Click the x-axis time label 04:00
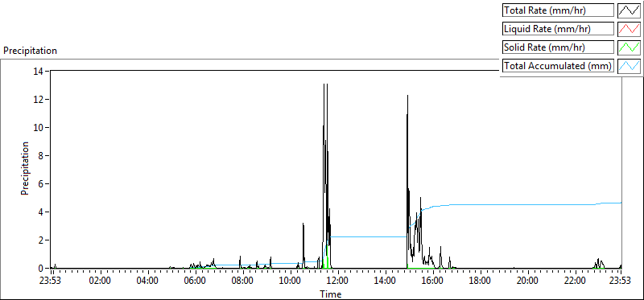 coord(148,282)
